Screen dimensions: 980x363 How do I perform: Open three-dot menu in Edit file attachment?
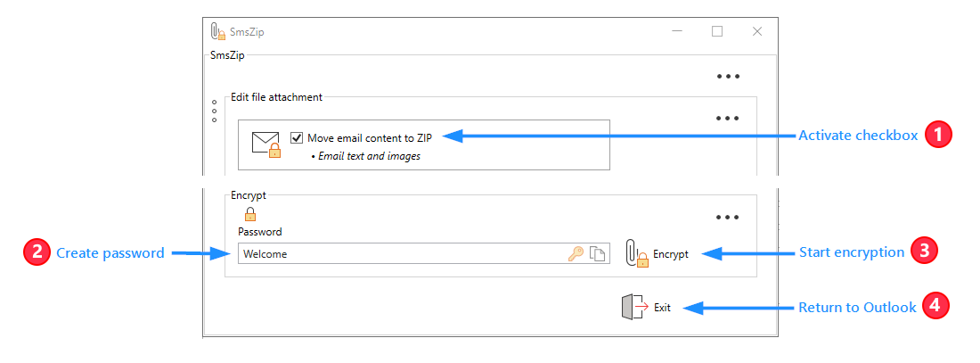[728, 118]
